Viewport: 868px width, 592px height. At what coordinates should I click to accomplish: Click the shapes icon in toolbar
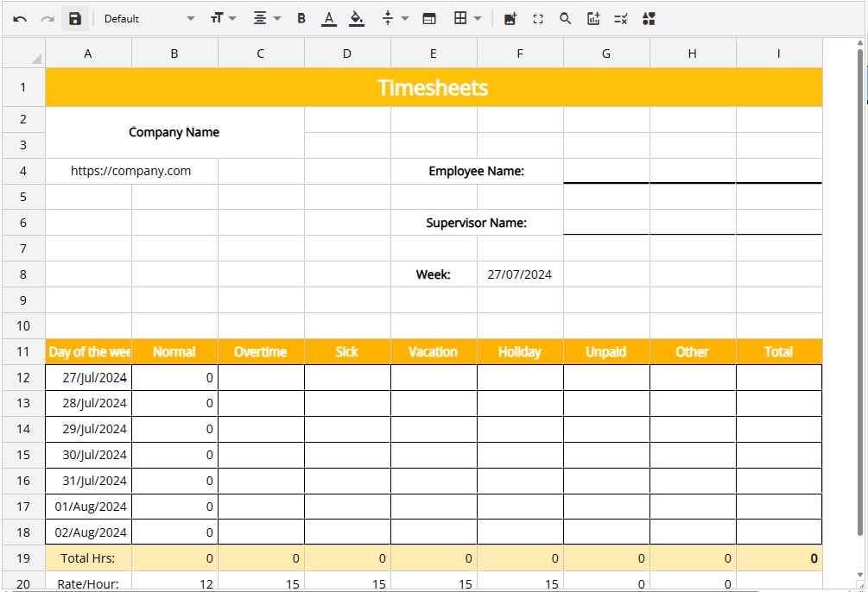point(649,19)
